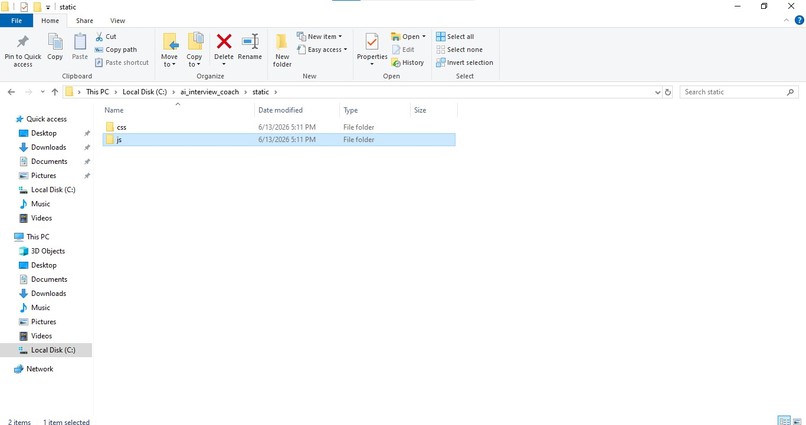Viewport: 806px width, 425px height.
Task: Click This PC in the address path
Action: click(x=97, y=92)
